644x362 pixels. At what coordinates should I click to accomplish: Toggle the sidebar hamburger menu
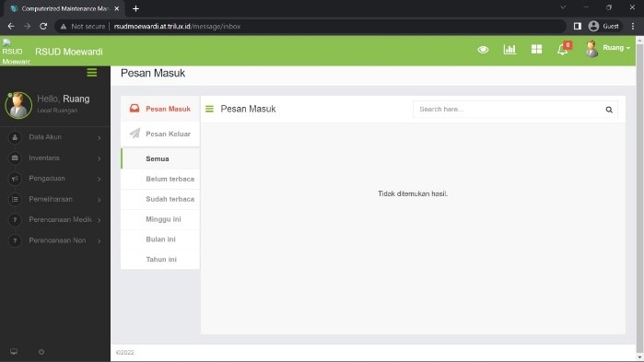click(92, 73)
